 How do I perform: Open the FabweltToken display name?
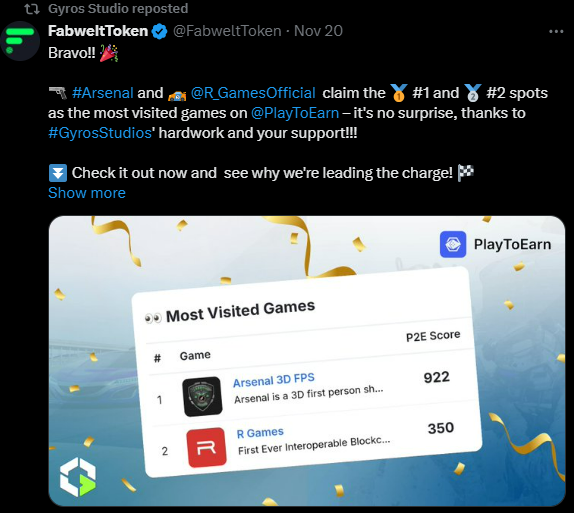tap(98, 31)
